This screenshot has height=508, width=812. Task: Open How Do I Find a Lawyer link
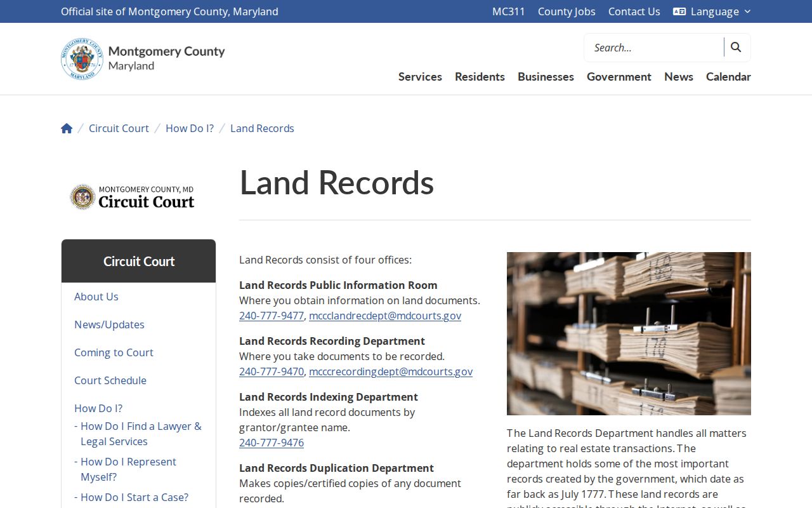141,434
